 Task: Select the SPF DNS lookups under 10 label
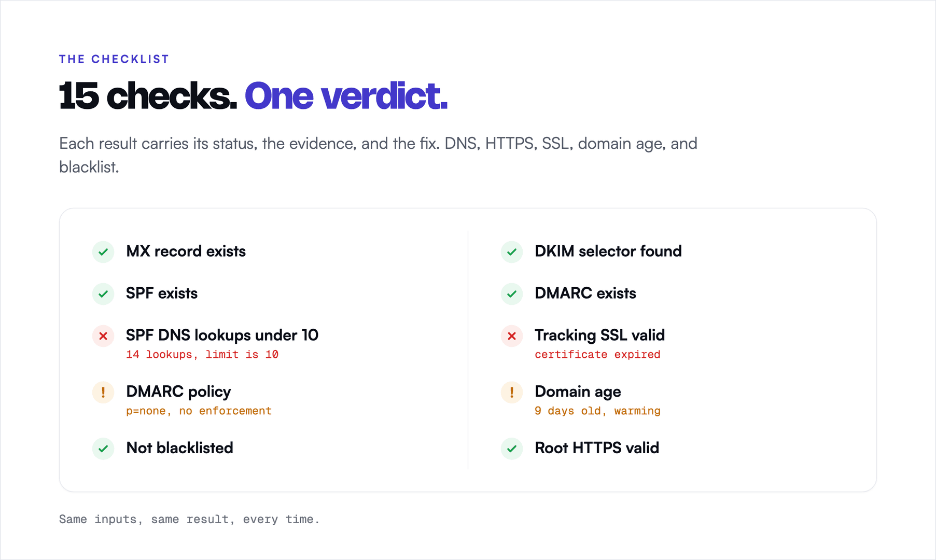[222, 335]
